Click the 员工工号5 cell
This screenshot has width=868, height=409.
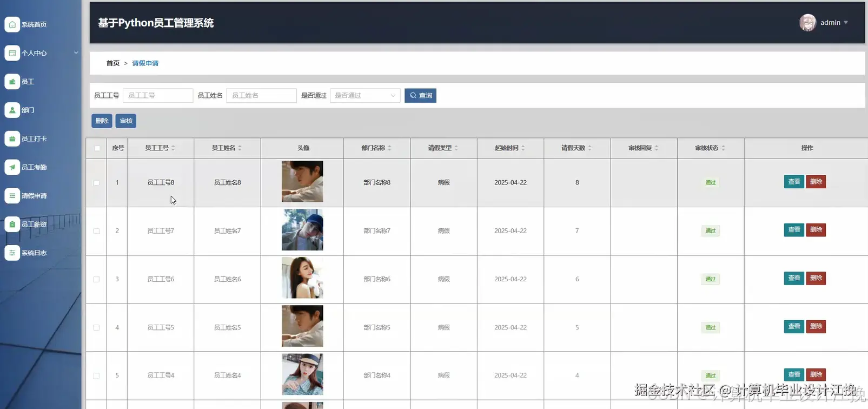161,327
